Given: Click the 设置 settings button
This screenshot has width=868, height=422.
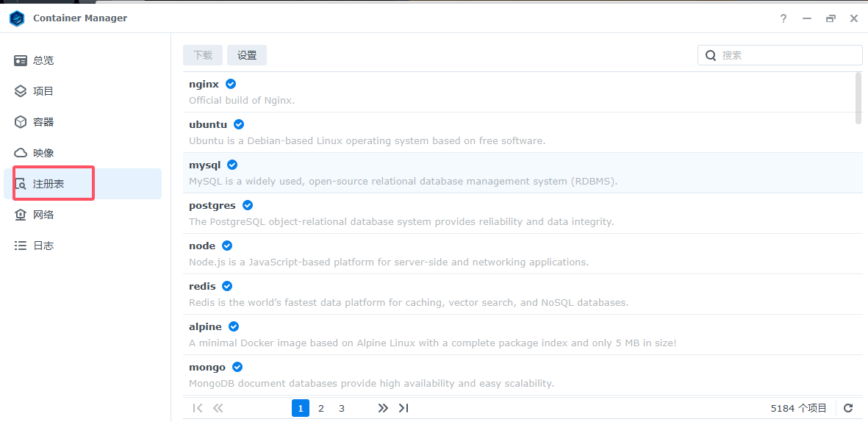Looking at the screenshot, I should (x=247, y=55).
